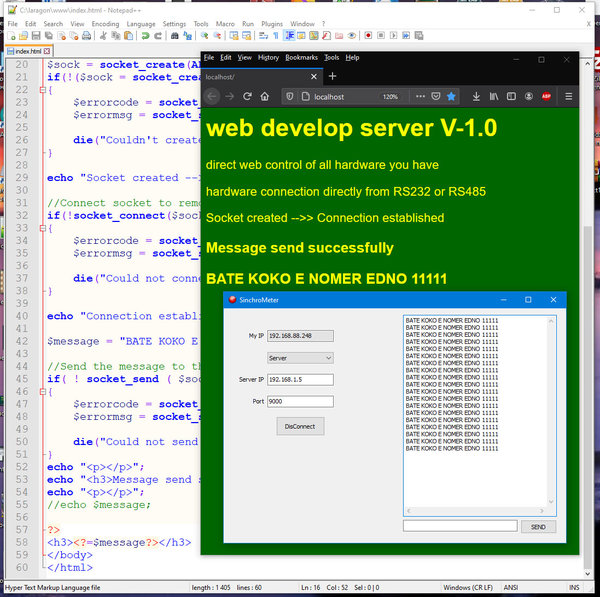The height and width of the screenshot is (597, 600).
Task: Click the Playback macro icon
Action: point(393,36)
